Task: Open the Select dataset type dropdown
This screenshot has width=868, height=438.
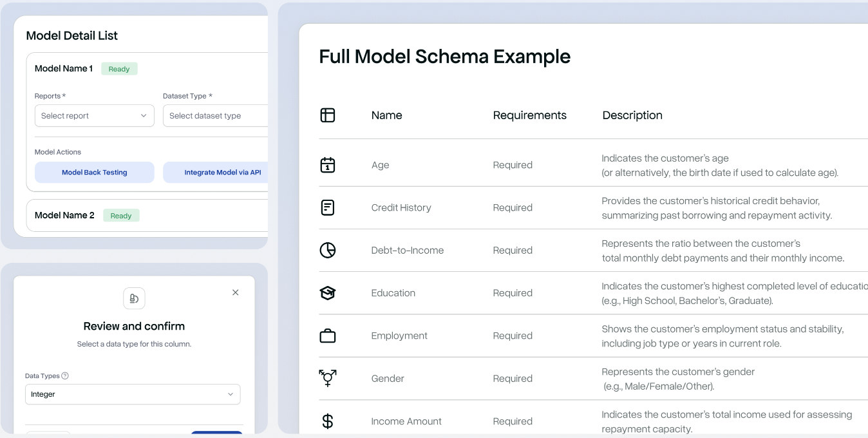Action: [215, 116]
